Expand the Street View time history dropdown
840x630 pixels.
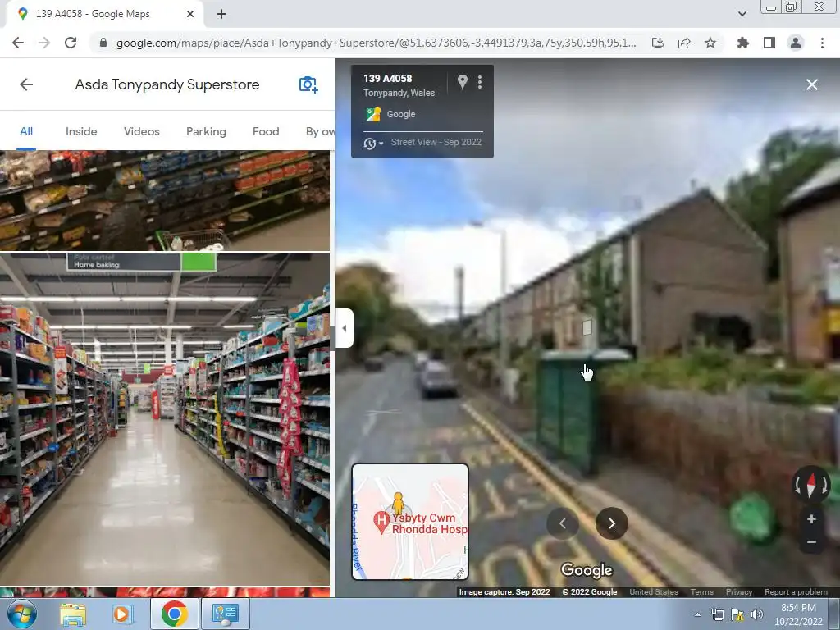[x=373, y=143]
